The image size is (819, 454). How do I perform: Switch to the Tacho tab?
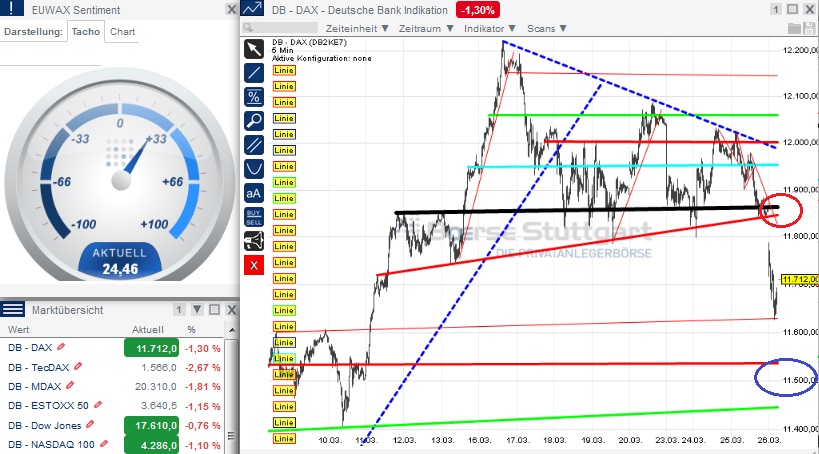86,31
